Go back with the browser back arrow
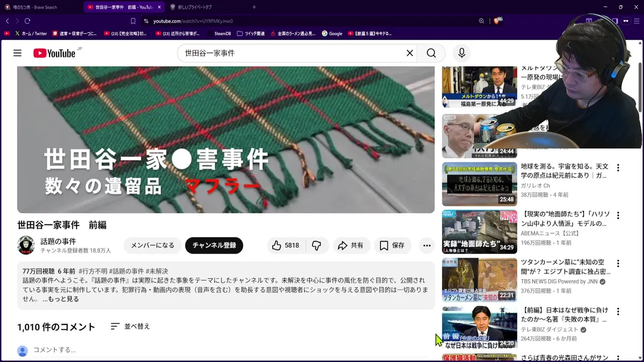The image size is (644, 362). 7,21
